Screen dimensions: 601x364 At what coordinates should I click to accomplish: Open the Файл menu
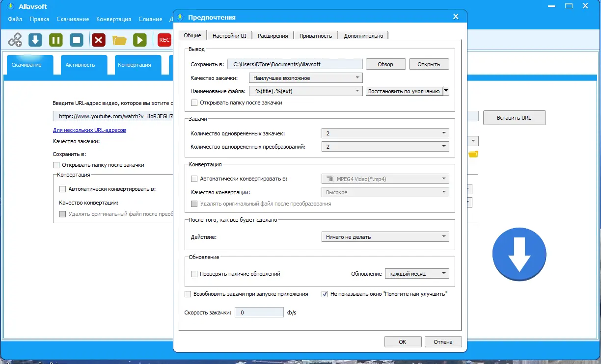15,19
